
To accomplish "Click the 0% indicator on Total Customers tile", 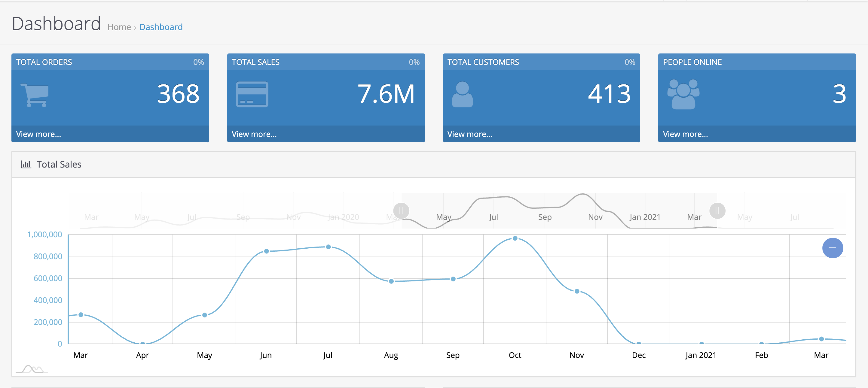I will [x=630, y=62].
